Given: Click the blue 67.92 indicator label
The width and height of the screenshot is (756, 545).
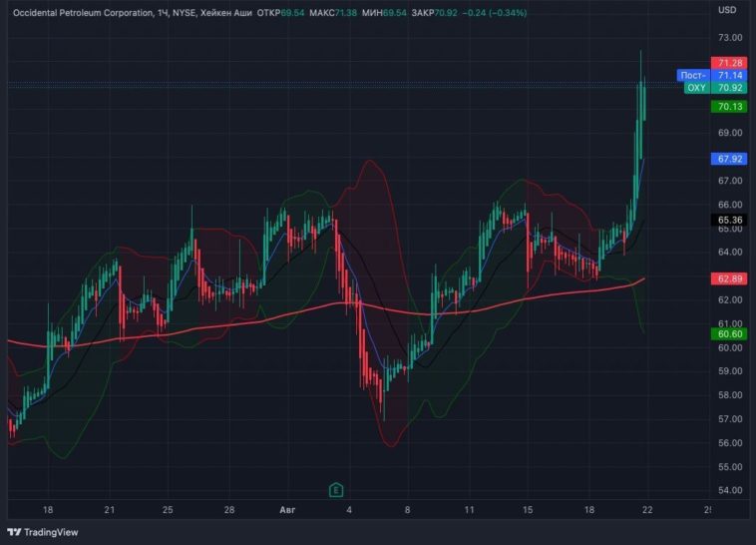Looking at the screenshot, I should tap(730, 159).
